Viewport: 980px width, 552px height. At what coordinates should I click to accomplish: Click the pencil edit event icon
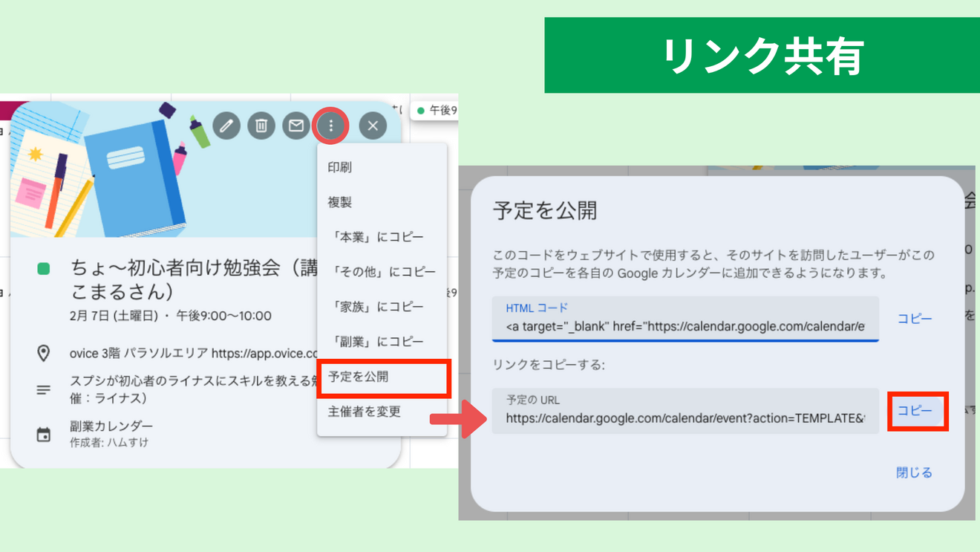click(x=226, y=126)
